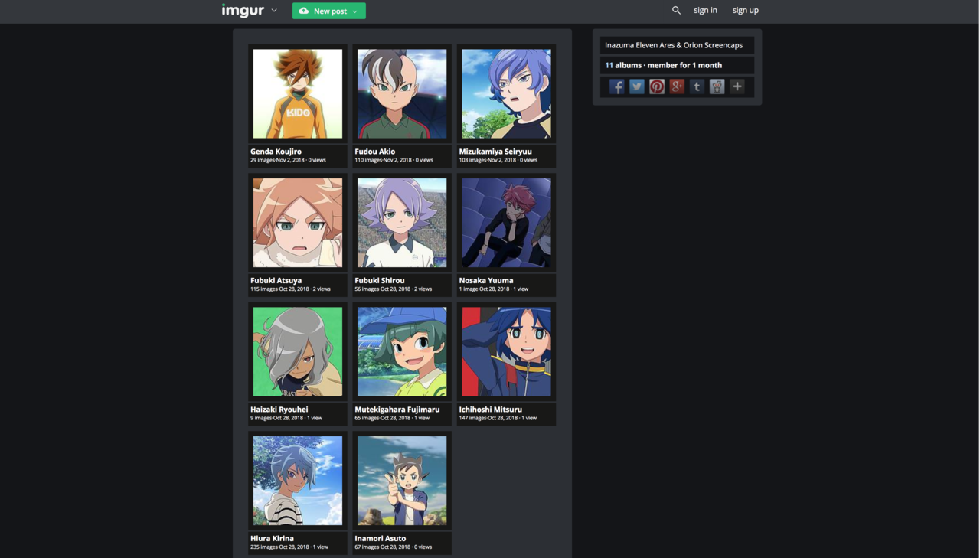The width and height of the screenshot is (980, 558).
Task: Click the imgur logo
Action: tap(243, 10)
